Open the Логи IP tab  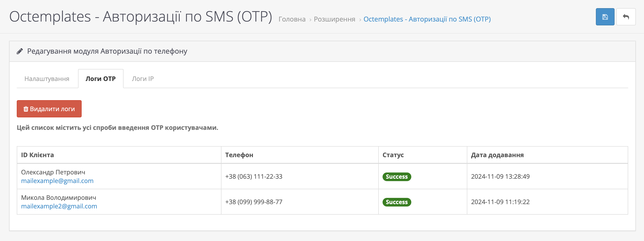pos(143,79)
